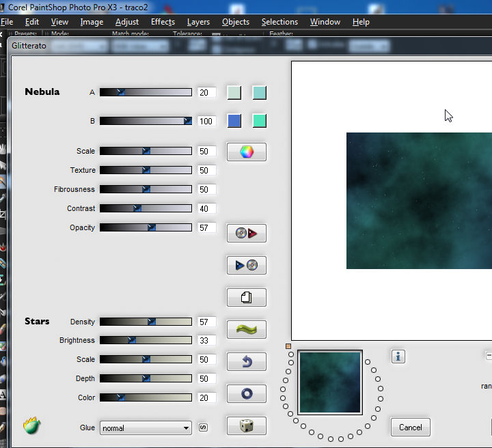The image size is (492, 448).
Task: Click the Nebula A slider
Action: click(x=146, y=92)
